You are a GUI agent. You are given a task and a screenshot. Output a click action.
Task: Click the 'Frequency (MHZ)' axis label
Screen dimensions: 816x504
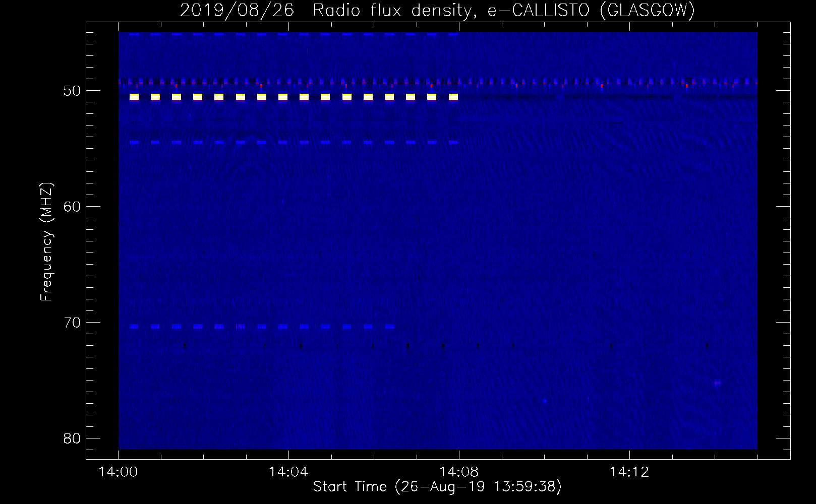pos(46,242)
